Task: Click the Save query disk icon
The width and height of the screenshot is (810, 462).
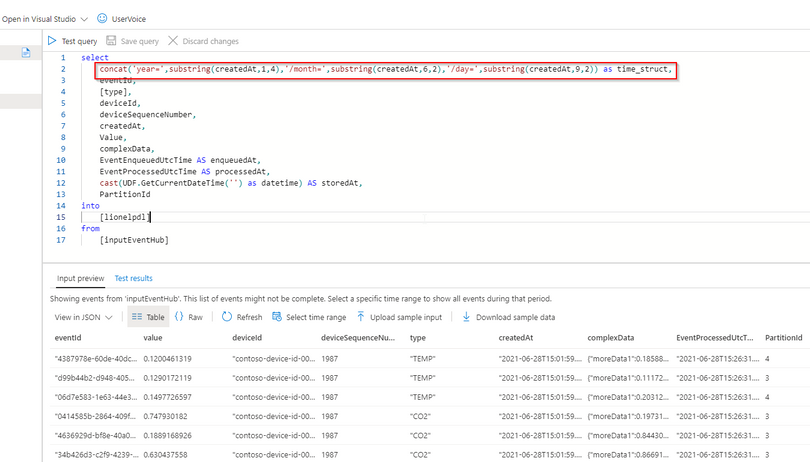Action: tap(111, 41)
